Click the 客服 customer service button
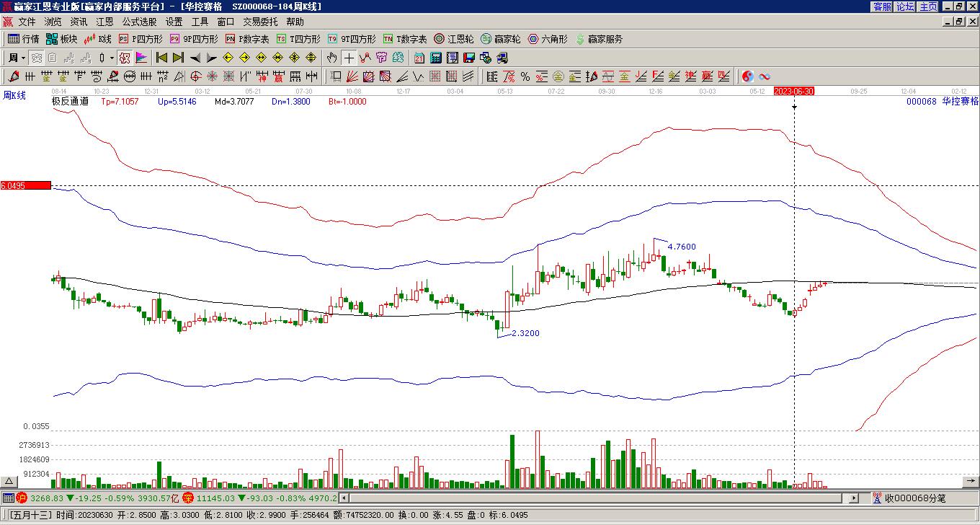Image resolution: width=980 pixels, height=525 pixels. click(882, 6)
